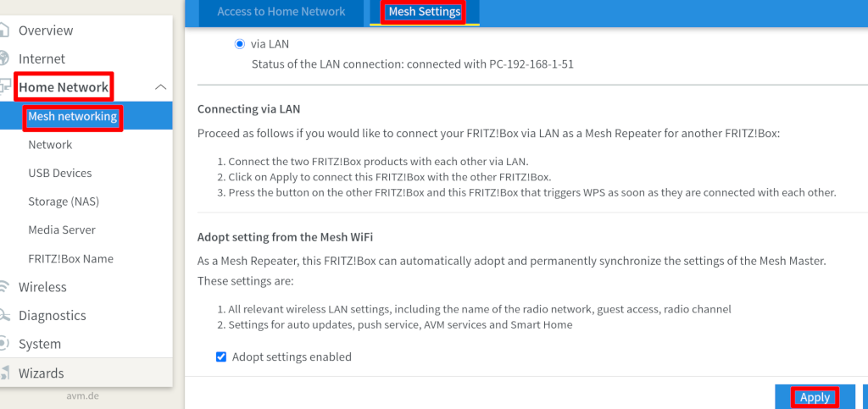The height and width of the screenshot is (409, 868).
Task: Collapse the Home Network menu chevron
Action: point(160,86)
